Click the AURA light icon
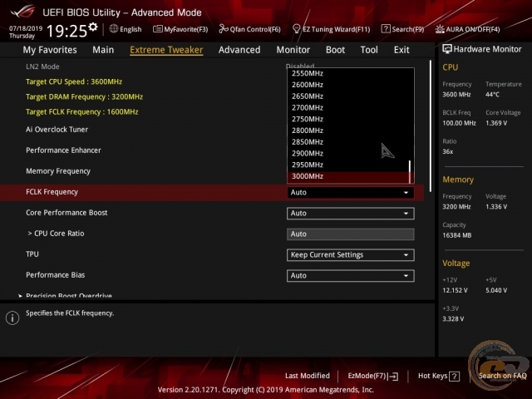 point(440,29)
